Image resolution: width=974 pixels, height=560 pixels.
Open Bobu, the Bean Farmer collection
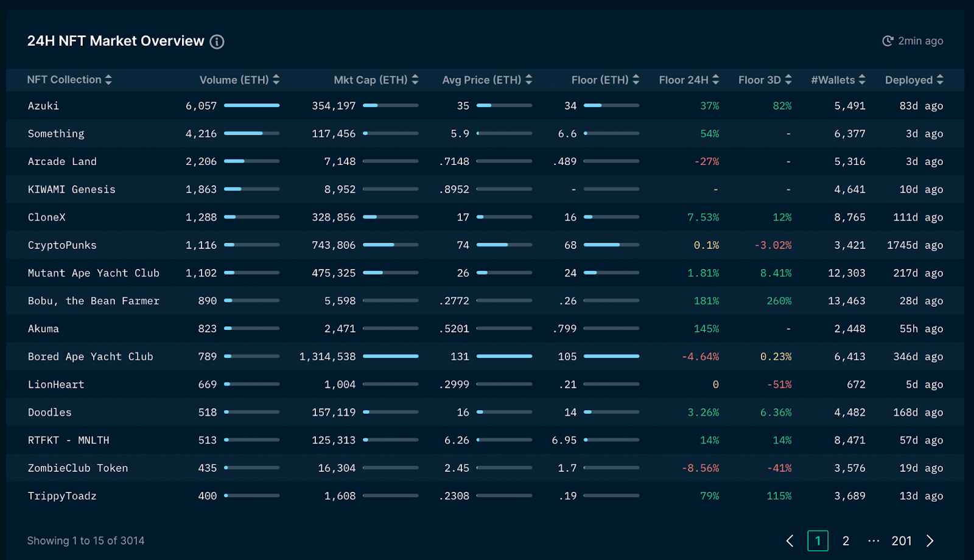93,301
